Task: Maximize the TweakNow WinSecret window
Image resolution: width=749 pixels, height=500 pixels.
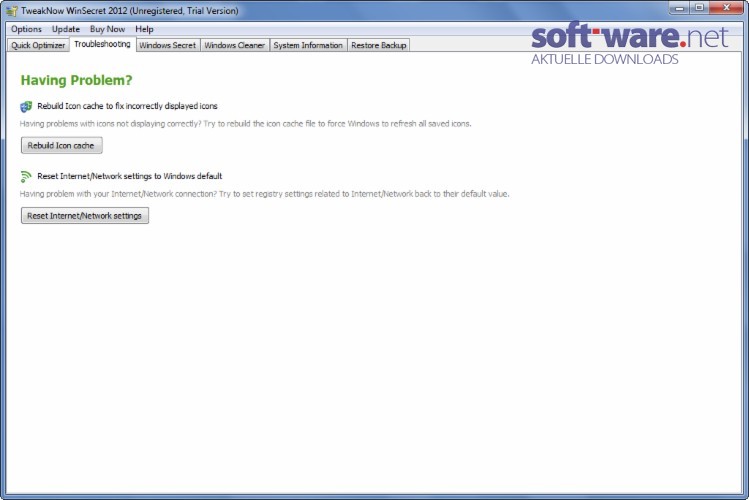Action: pos(699,8)
